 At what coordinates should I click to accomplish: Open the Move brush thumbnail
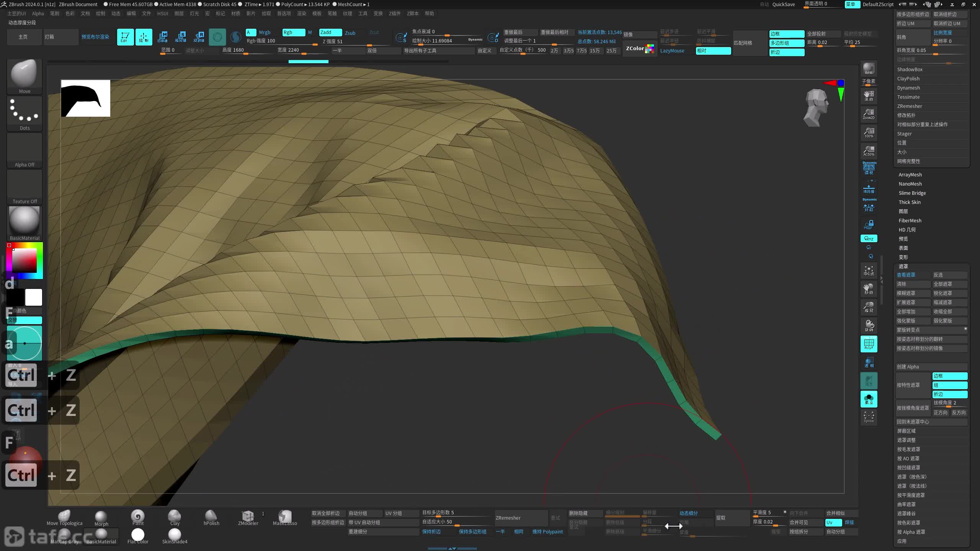[24, 77]
